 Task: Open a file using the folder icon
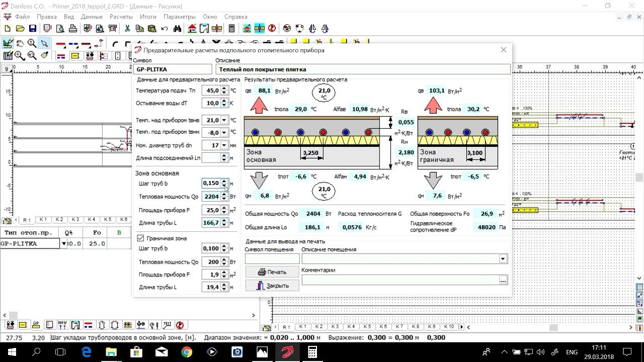(x=20, y=29)
